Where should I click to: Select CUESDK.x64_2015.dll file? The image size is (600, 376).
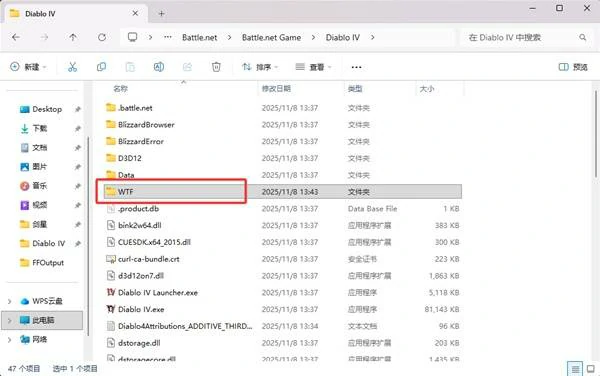point(283,242)
